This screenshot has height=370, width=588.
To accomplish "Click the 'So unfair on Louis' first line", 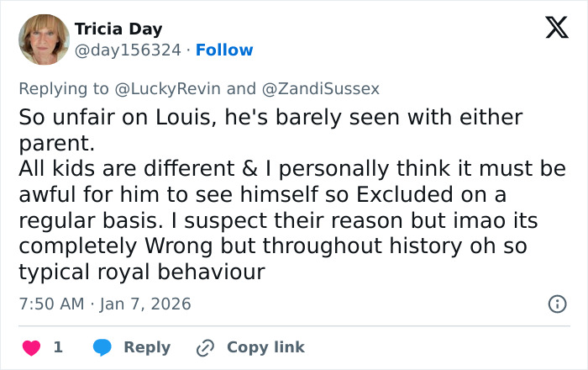I will (269, 117).
